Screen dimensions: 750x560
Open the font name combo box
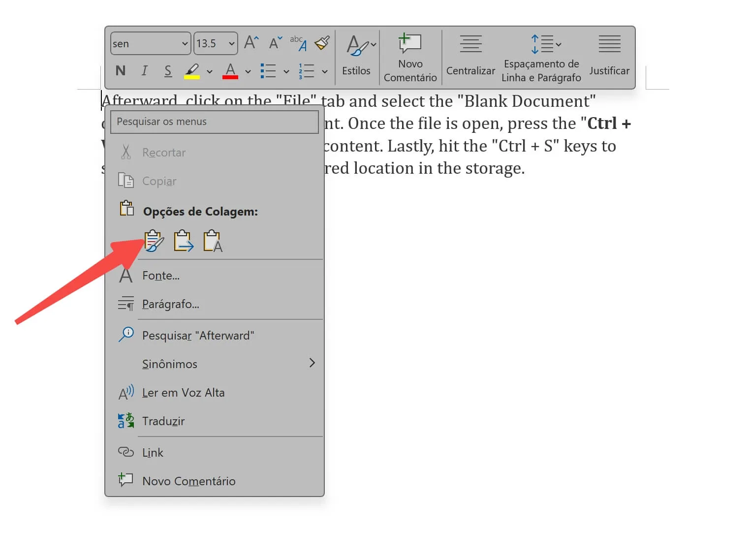point(151,43)
